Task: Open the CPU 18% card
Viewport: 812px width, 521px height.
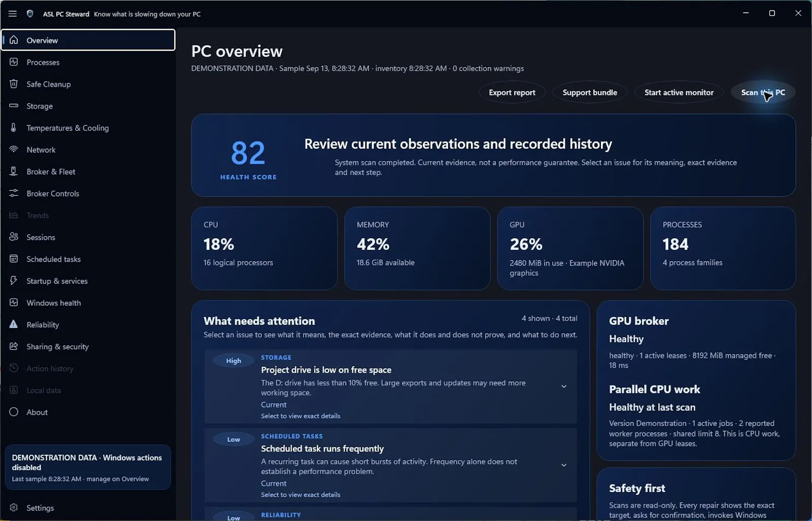Action: tap(264, 248)
